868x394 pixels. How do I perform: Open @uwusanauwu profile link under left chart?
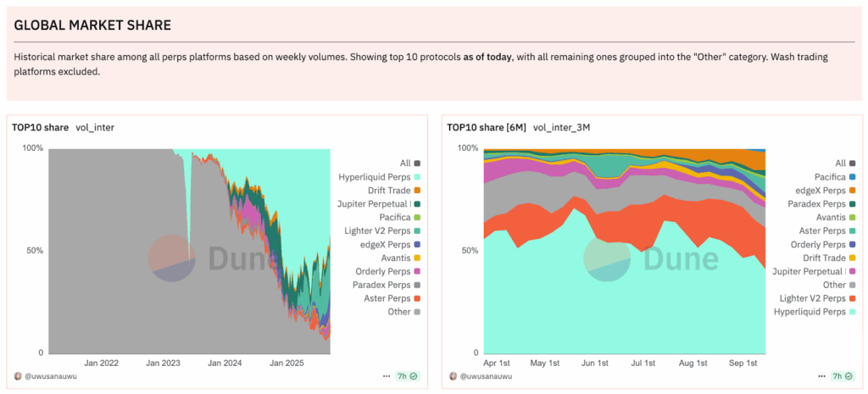pyautogui.click(x=51, y=375)
